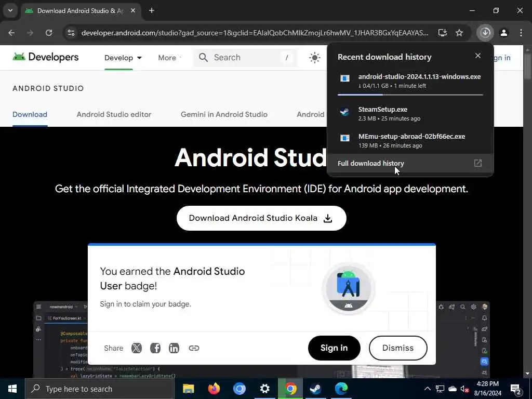Reload the current page

click(x=49, y=33)
